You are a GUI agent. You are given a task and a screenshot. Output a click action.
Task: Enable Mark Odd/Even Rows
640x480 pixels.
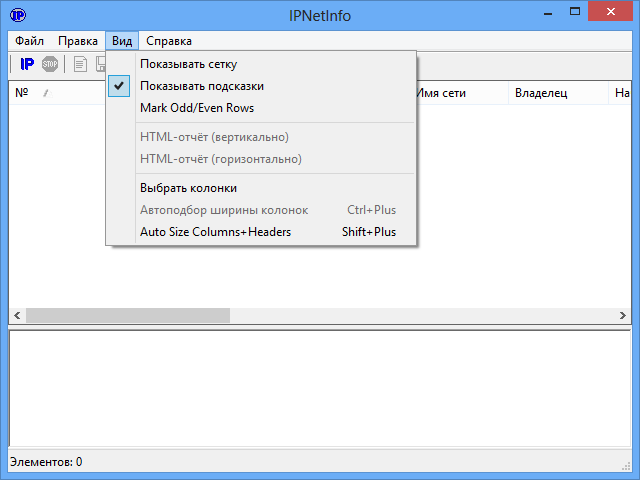[197, 108]
